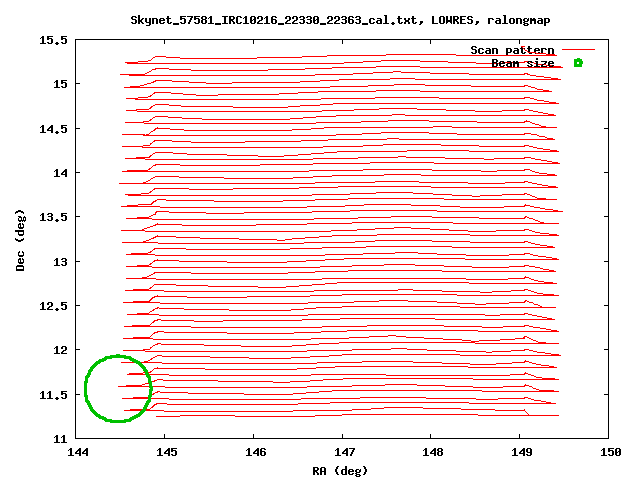Click the 12 tick label on Dec axis

[x=60, y=350]
